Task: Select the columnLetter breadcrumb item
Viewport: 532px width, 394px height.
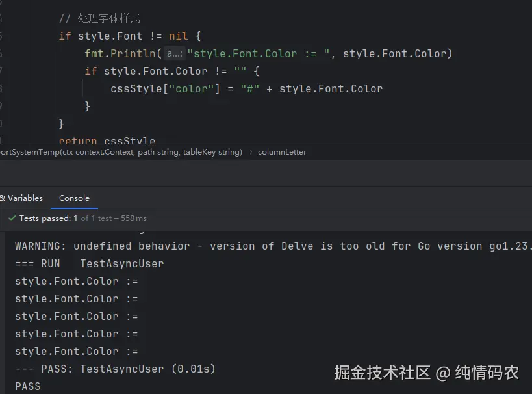Action: [x=282, y=152]
